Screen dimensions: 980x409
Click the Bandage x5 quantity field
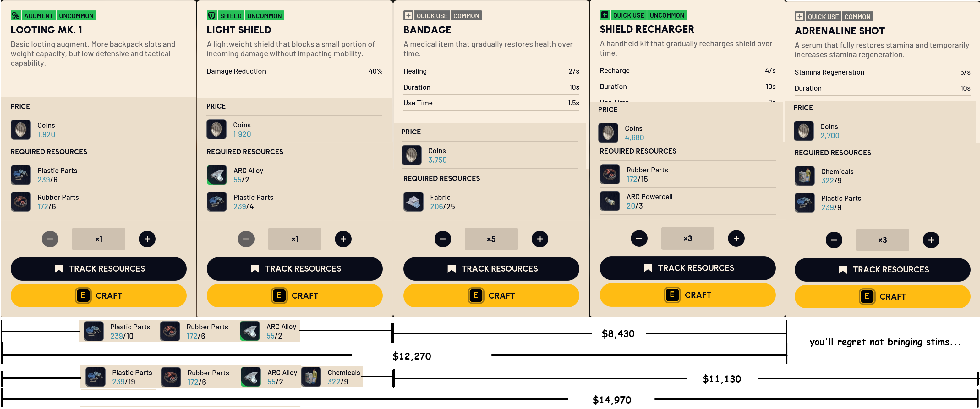(x=491, y=239)
